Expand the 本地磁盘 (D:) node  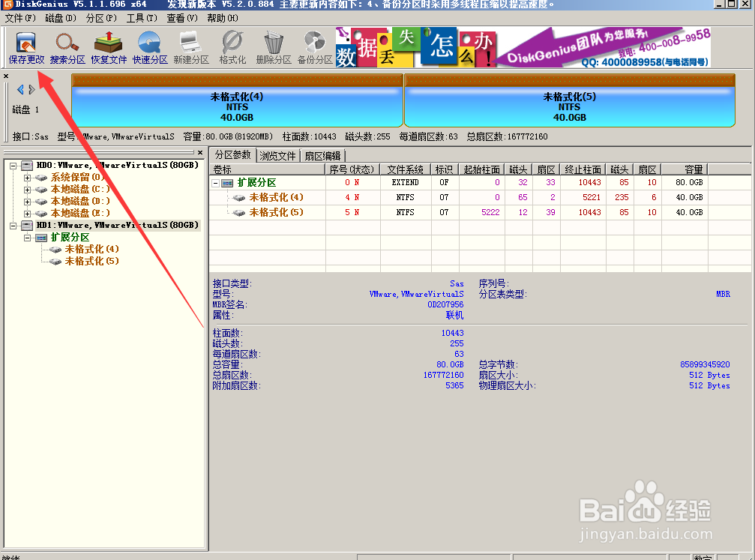click(x=28, y=202)
